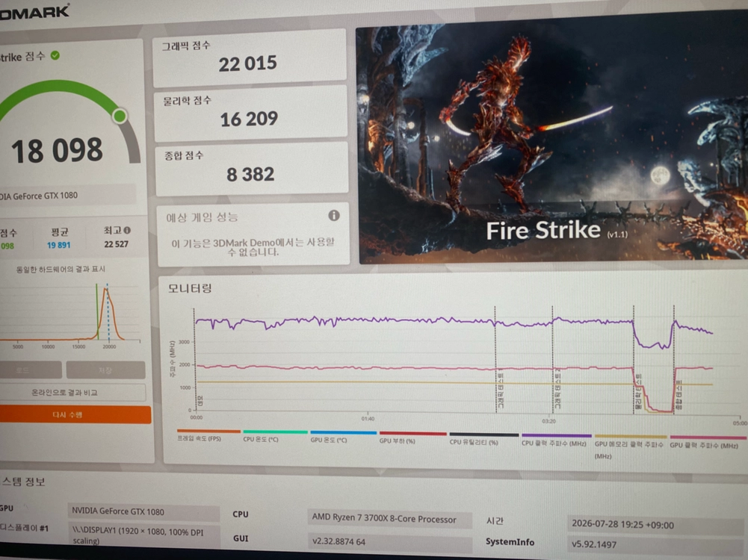Toggle pink GPU 클럭 주파수 (MHz) legend item
This screenshot has height=560, width=748.
tap(708, 442)
